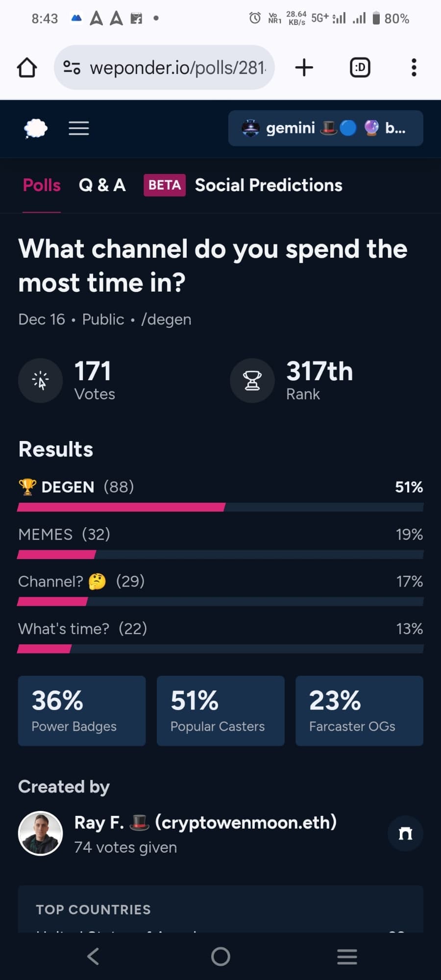
Task: Tap the Farcaster arch icon beside creator
Action: coord(405,833)
